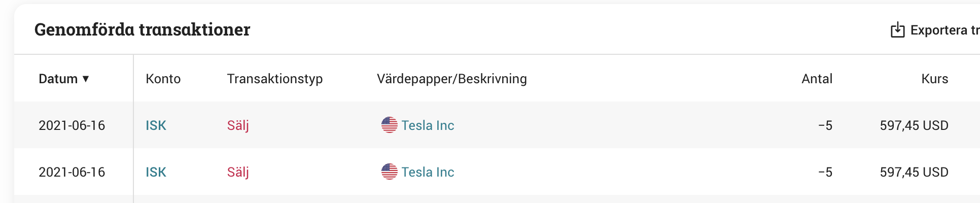The width and height of the screenshot is (980, 203).
Task: Sort by the Kurs column header
Action: click(x=934, y=79)
